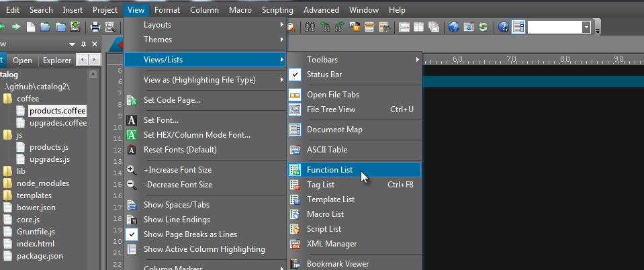Click the Find Previous binoculars icon
The image size is (644, 270).
(x=325, y=27)
